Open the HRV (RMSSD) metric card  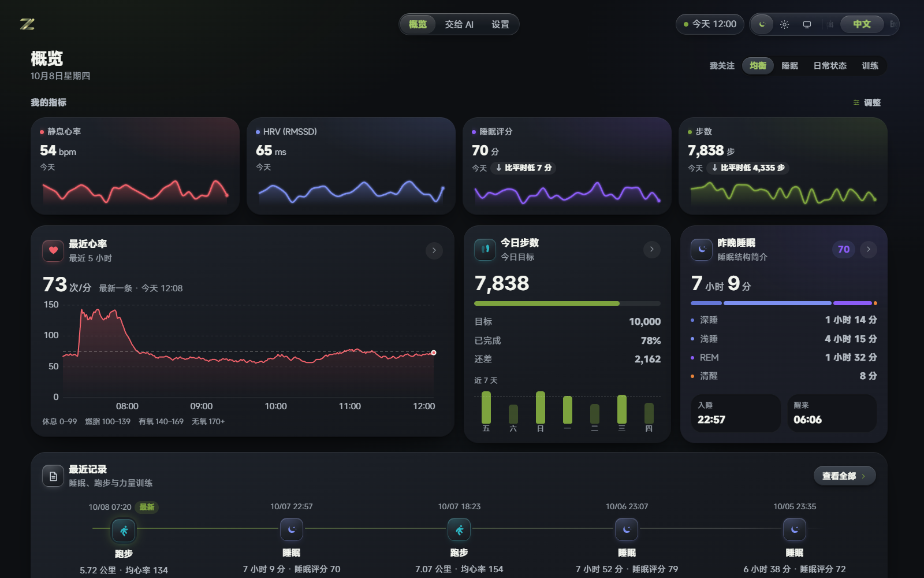[x=351, y=166]
